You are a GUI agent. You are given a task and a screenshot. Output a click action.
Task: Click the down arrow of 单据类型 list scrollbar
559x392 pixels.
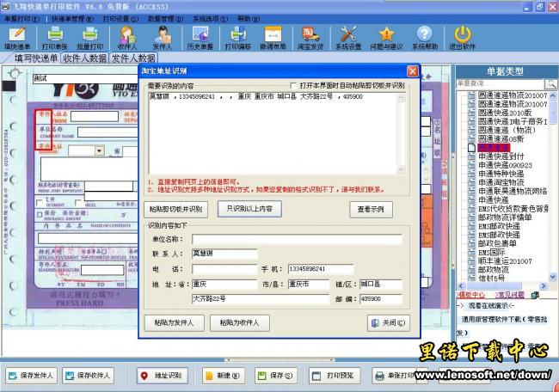click(x=553, y=277)
